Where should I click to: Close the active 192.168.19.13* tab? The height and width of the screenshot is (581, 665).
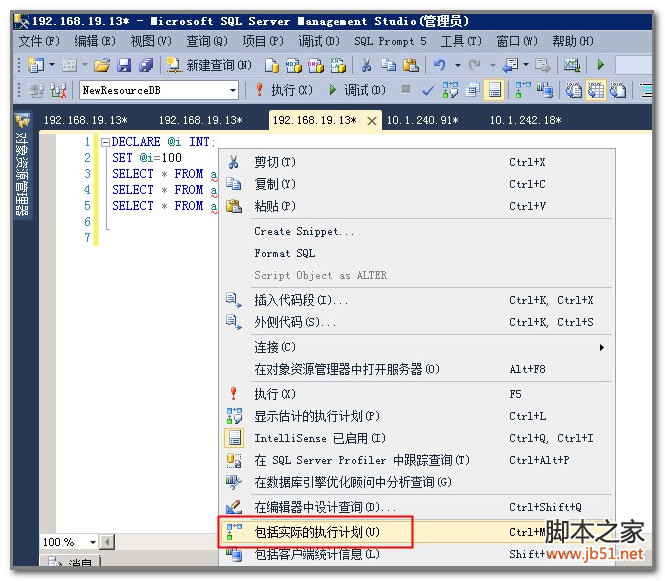tap(372, 121)
